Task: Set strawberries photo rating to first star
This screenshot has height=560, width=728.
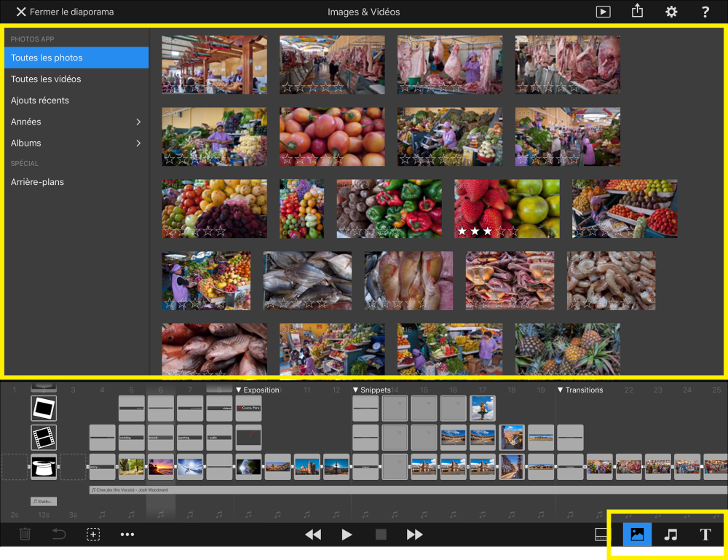Action: click(x=462, y=231)
